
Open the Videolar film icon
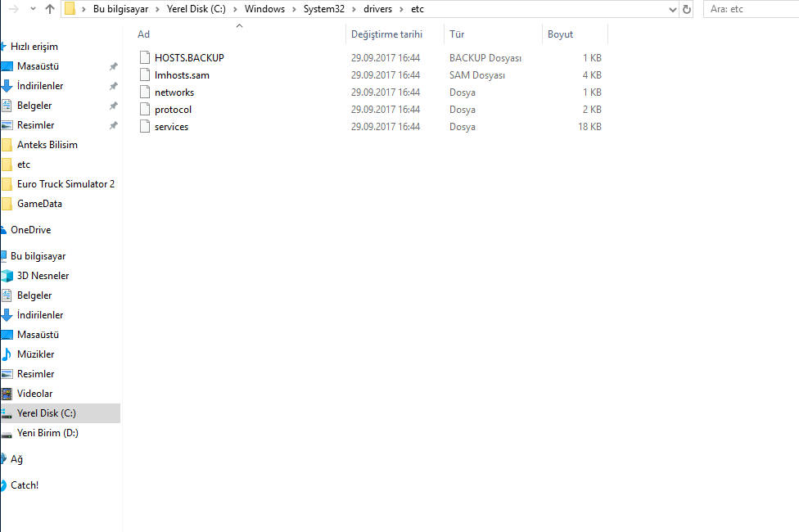(x=7, y=394)
